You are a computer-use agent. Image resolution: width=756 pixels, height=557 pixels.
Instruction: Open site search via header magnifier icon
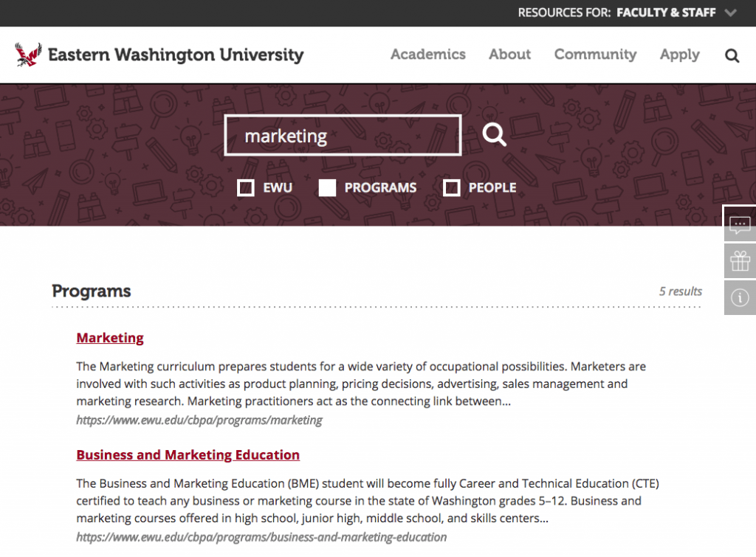pos(732,55)
